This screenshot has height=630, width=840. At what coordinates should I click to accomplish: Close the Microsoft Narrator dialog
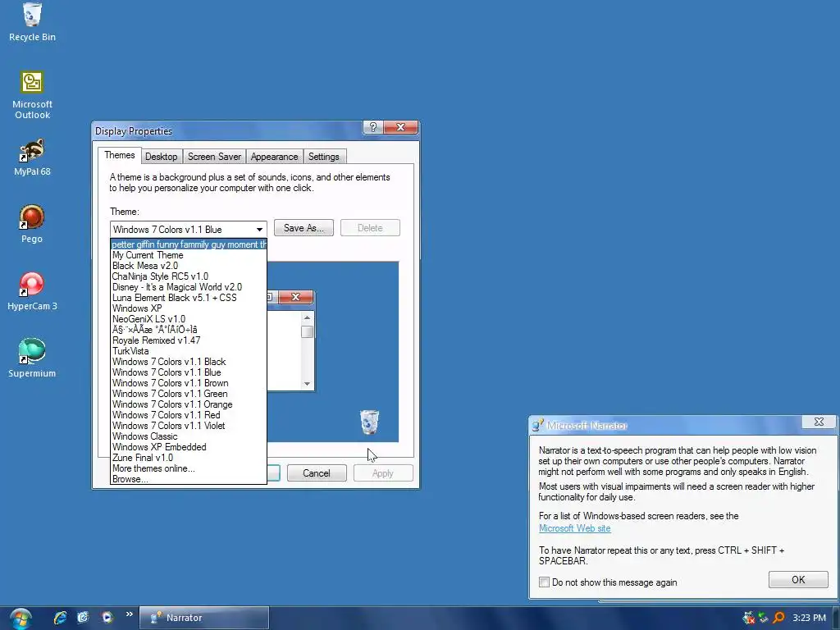[x=819, y=422]
